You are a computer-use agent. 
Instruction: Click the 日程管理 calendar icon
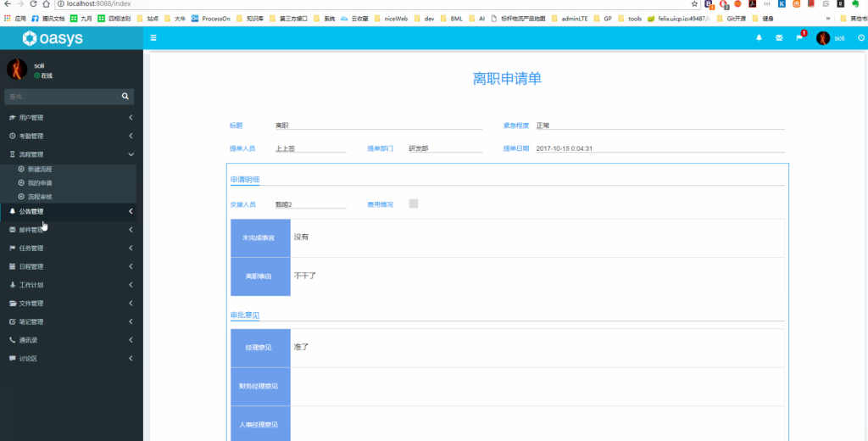[x=13, y=266]
